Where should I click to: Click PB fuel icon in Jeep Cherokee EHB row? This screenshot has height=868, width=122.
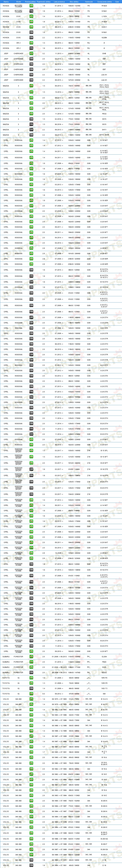[x=31, y=54]
